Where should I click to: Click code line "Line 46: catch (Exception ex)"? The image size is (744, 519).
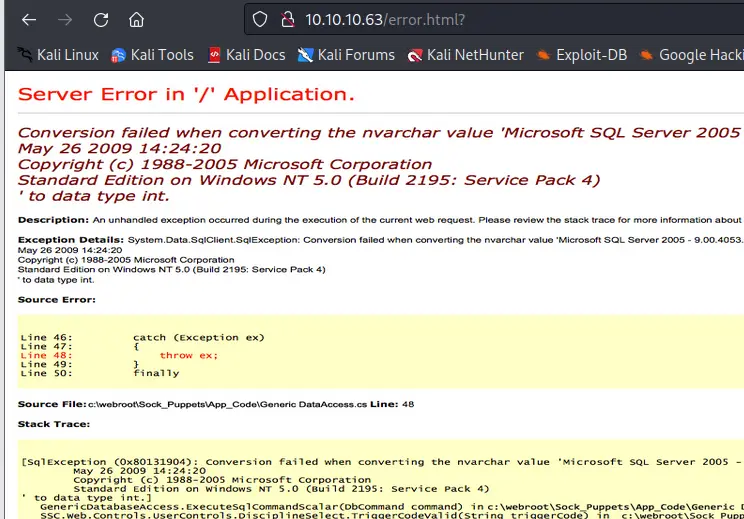point(142,337)
